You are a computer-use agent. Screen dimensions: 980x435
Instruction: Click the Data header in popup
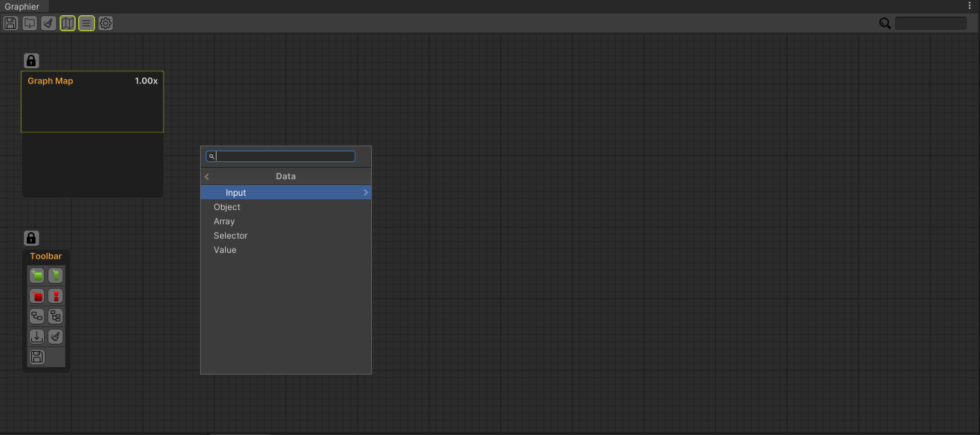point(286,176)
